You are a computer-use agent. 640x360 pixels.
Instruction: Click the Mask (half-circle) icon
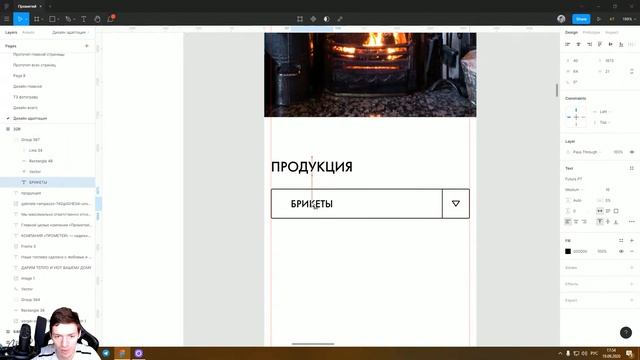click(327, 19)
